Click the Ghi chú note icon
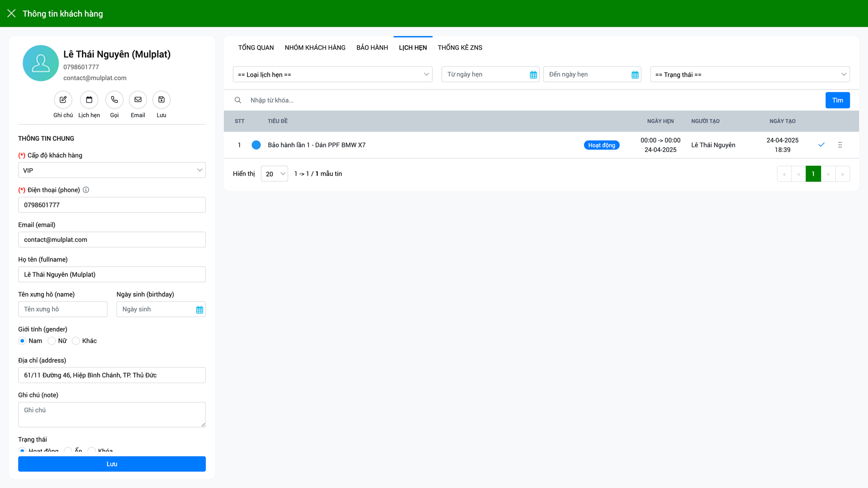 (x=63, y=100)
